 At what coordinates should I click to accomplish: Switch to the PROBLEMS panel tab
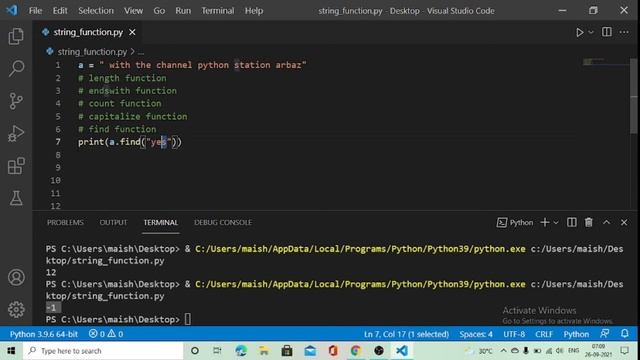point(65,222)
